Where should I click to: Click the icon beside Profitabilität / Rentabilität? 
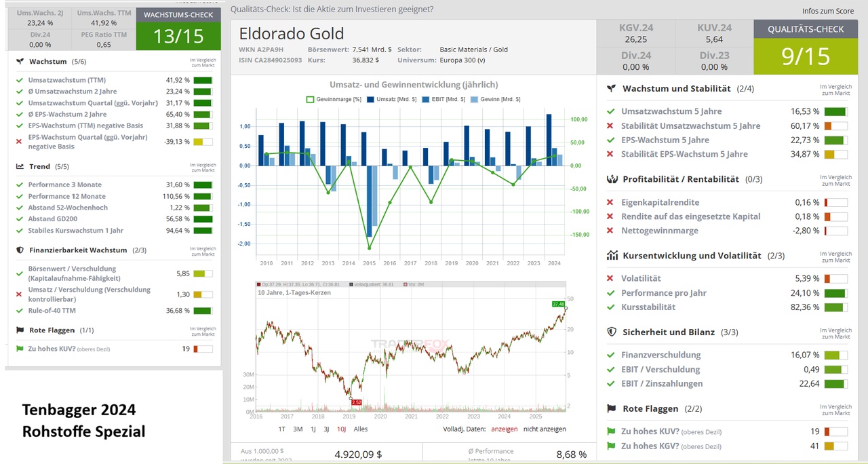tap(611, 179)
